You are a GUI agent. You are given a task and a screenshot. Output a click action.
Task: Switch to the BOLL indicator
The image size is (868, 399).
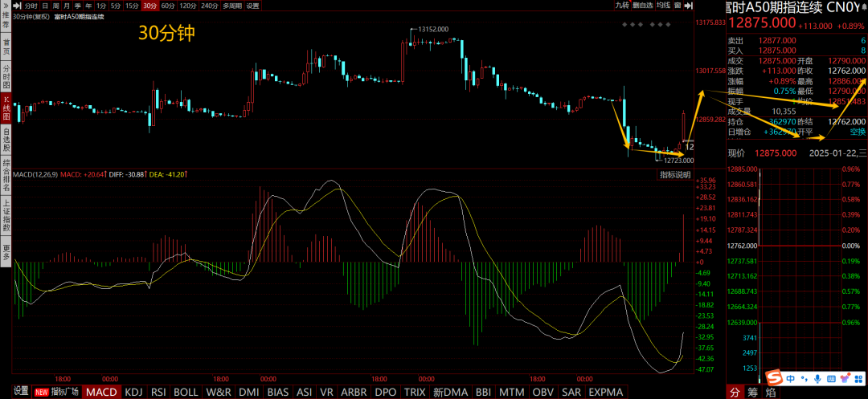[x=186, y=392]
